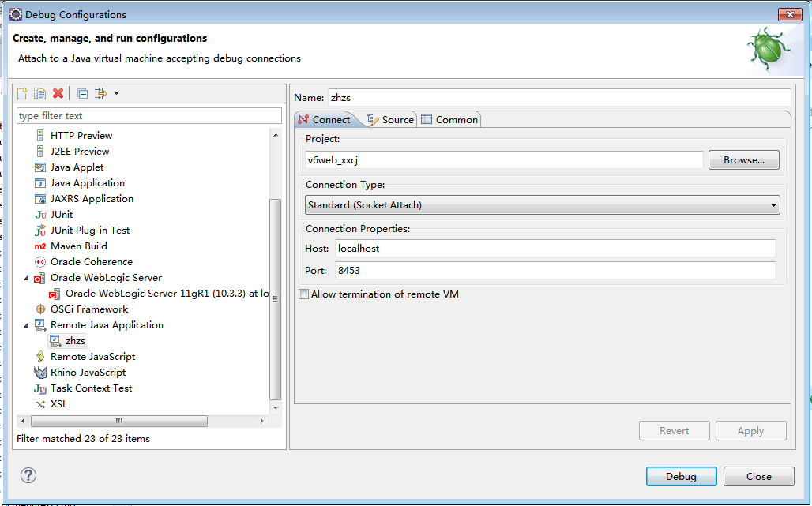Toggle Allow termination of remote VM
812x506 pixels.
point(304,294)
